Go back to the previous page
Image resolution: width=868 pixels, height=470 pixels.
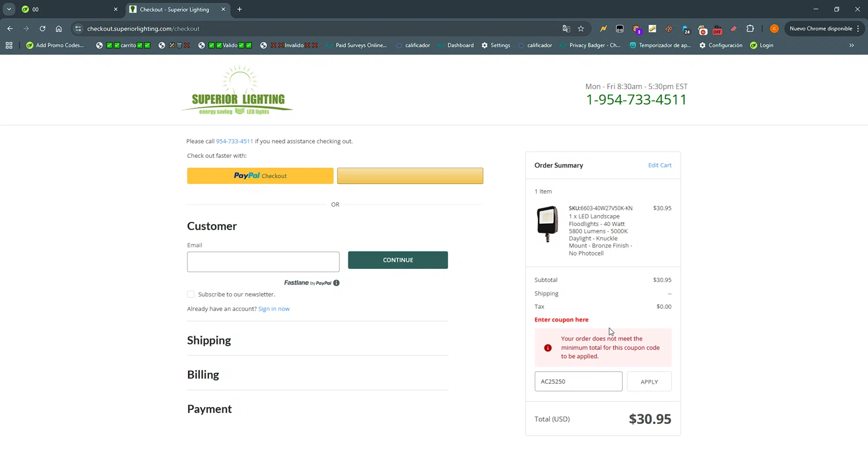click(10, 28)
